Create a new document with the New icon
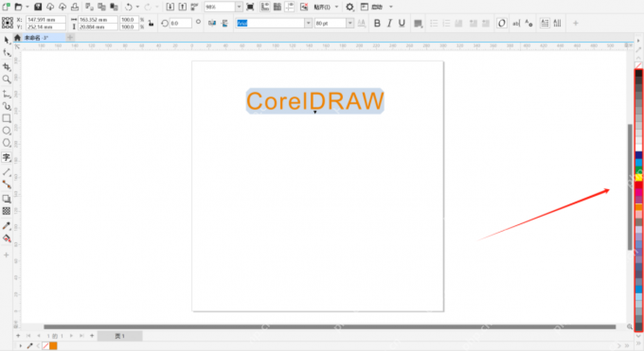This screenshot has height=351, width=644. [x=6, y=7]
